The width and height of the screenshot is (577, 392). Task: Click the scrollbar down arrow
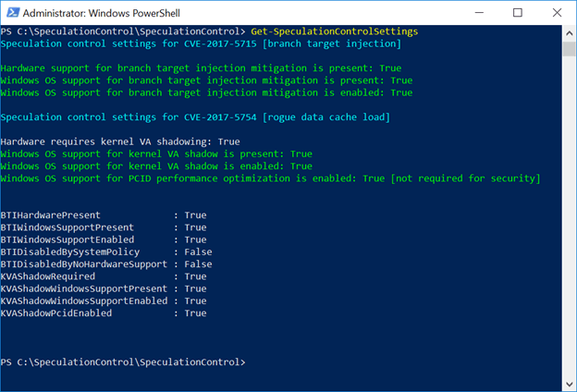coord(569,385)
